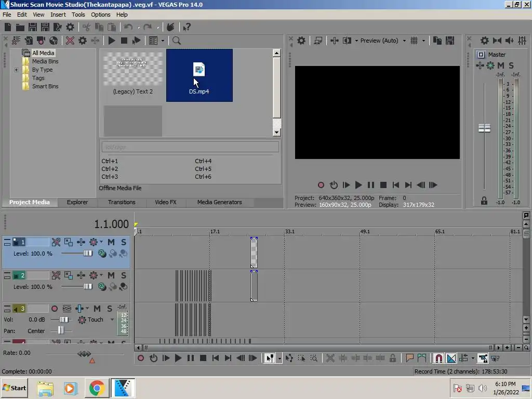Viewport: 532px width, 399px height.
Task: Adjust track 1 Level slider
Action: (88, 254)
